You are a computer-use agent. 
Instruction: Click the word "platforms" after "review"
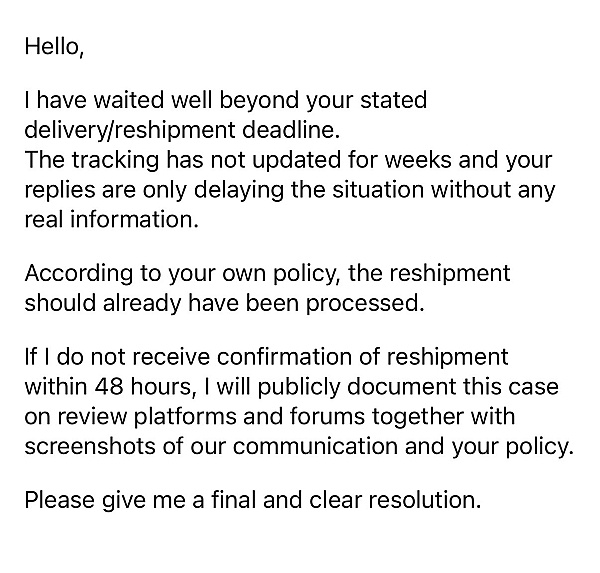(185, 417)
